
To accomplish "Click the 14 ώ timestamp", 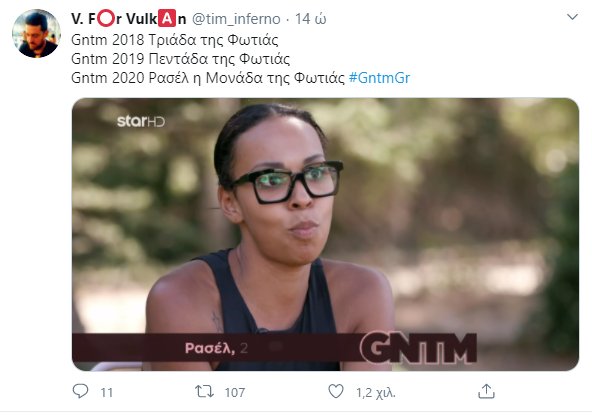I will [x=310, y=19].
